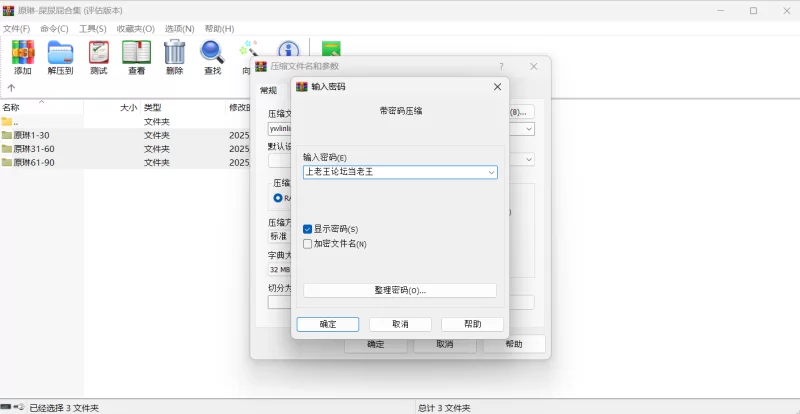Open the 文件(F) menu

16,29
